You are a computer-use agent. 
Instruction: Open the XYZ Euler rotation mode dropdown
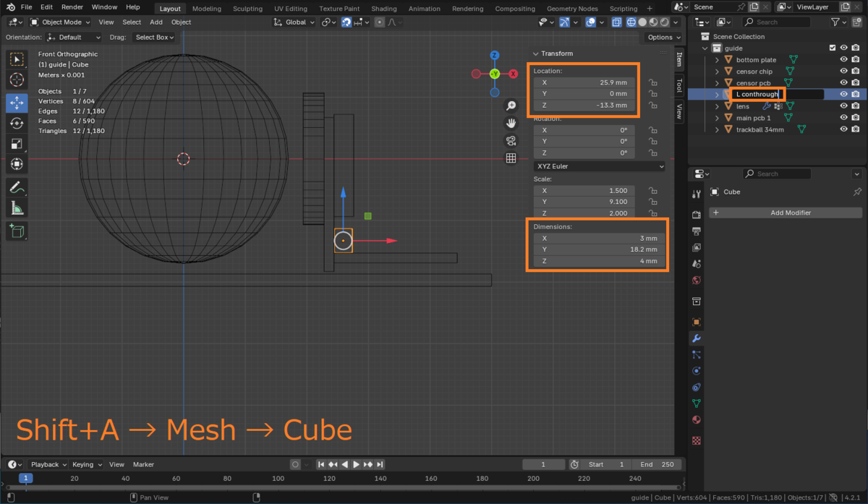point(598,166)
